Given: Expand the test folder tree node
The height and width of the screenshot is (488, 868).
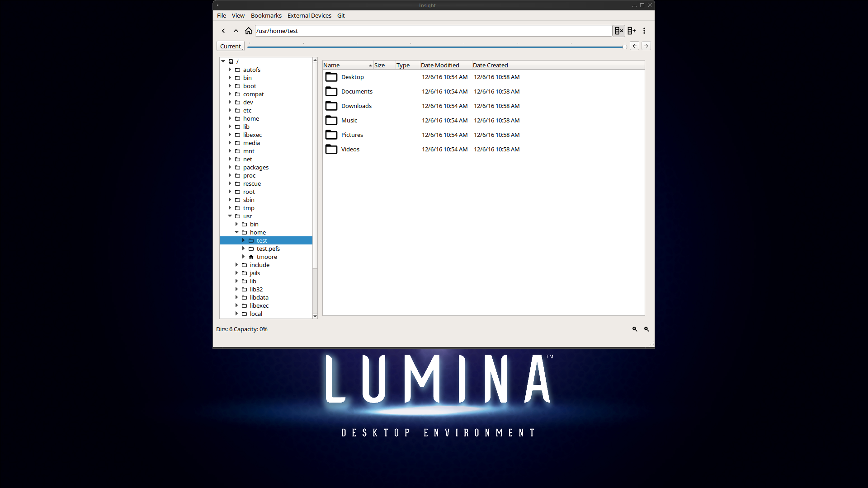Looking at the screenshot, I should [x=243, y=240].
